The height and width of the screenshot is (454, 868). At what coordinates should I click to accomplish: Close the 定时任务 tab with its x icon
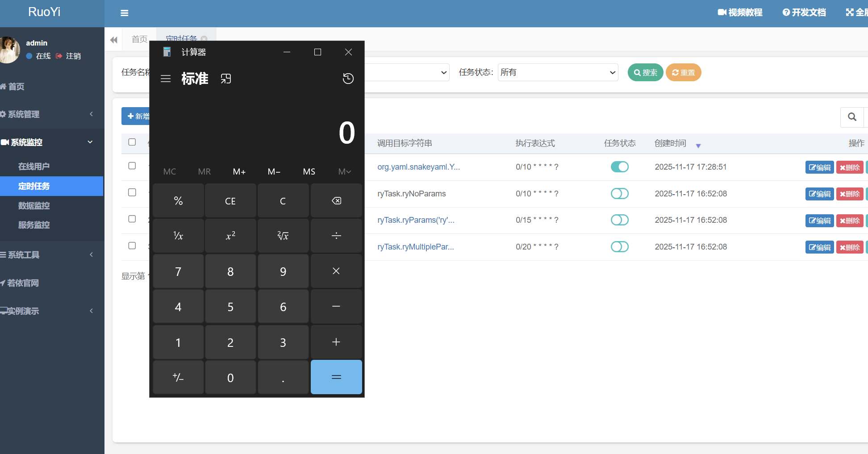(204, 39)
